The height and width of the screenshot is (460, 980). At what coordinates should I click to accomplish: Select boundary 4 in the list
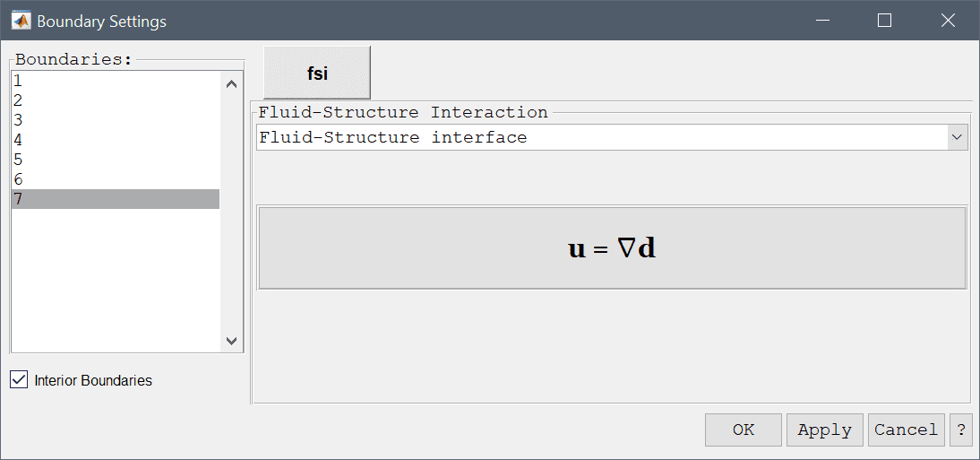116,140
